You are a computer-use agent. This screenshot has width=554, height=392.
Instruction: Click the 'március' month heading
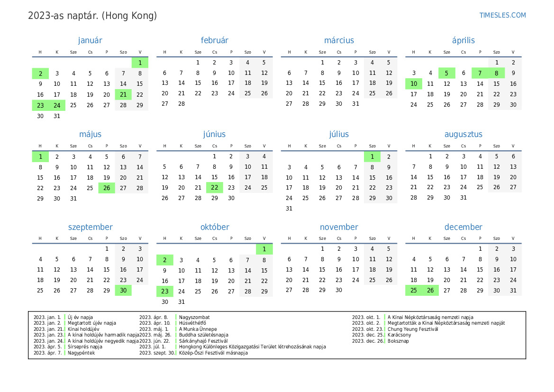tap(339, 40)
